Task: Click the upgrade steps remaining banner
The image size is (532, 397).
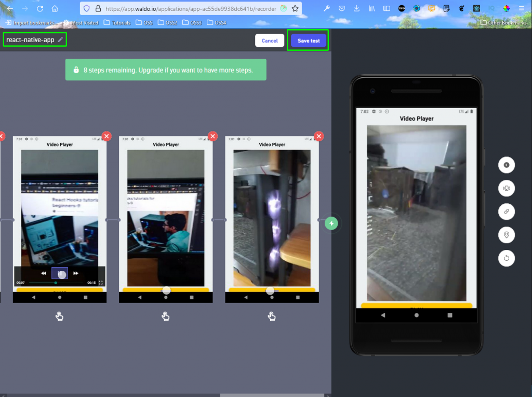Action: (166, 70)
